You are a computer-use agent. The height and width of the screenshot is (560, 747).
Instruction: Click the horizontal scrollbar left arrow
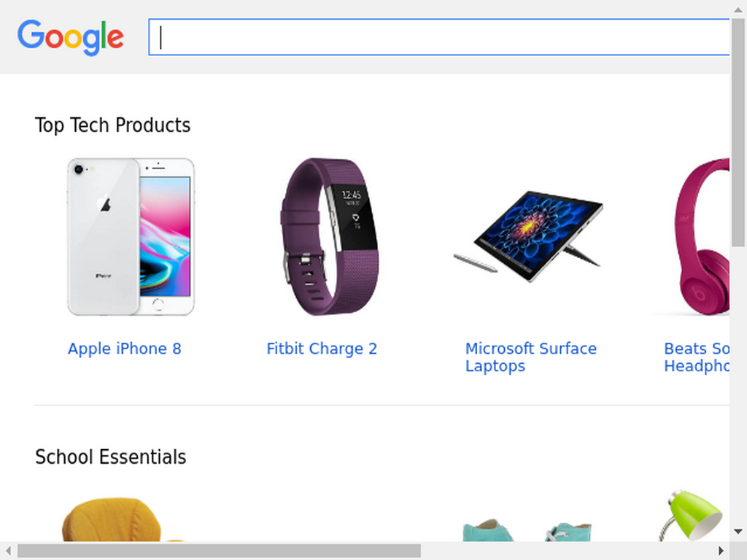8,551
